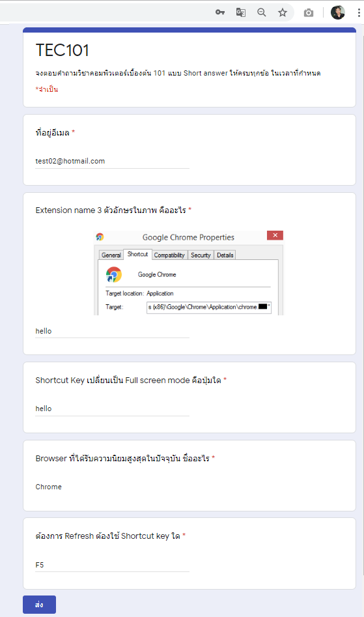Select the Shortcut tab in the image

click(137, 254)
